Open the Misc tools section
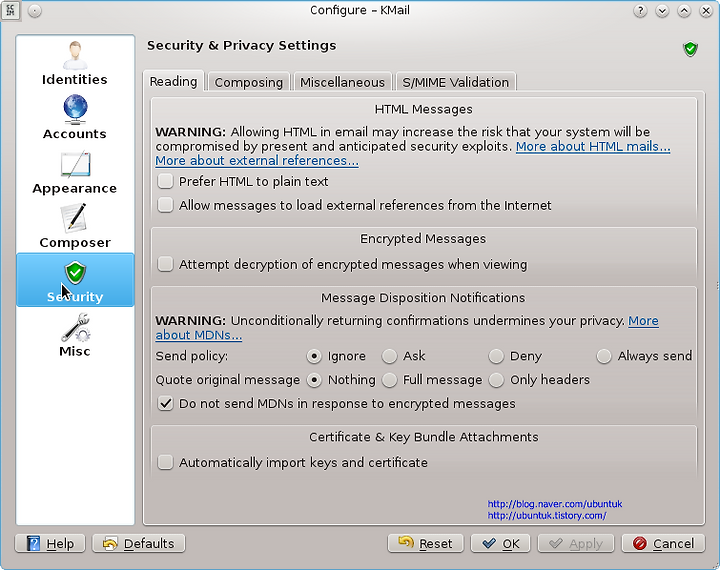Image resolution: width=720 pixels, height=570 pixels. pyautogui.click(x=75, y=335)
